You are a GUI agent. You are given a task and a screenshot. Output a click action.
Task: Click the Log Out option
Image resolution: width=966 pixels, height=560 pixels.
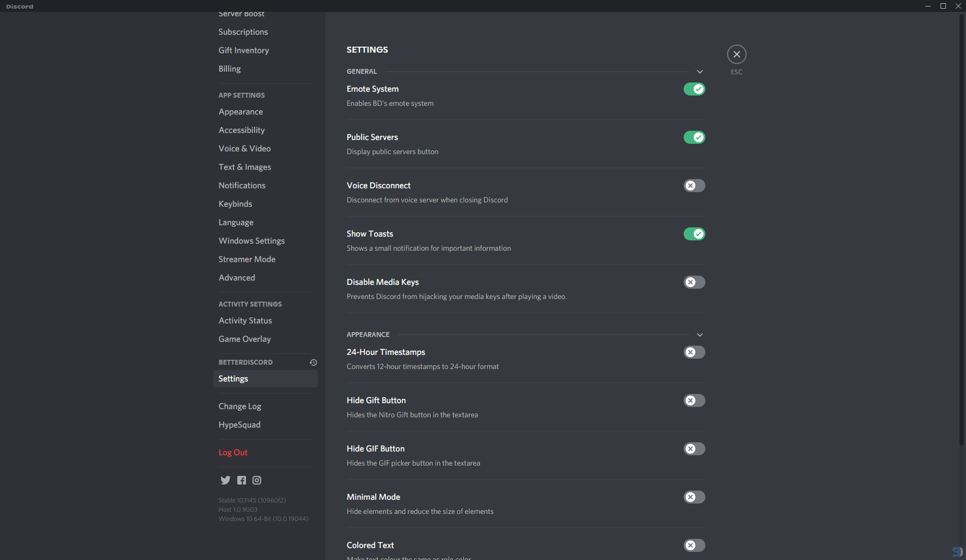pos(233,452)
